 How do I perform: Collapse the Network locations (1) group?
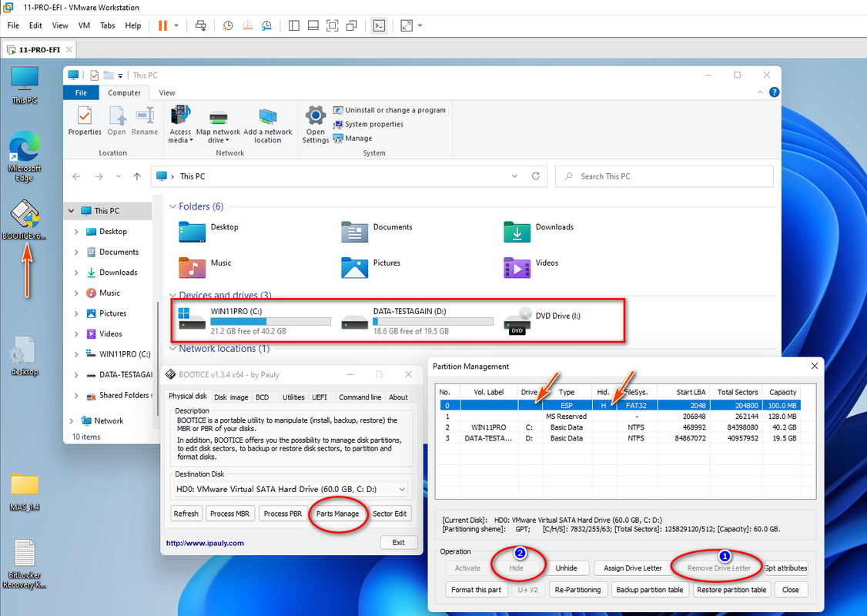point(172,348)
